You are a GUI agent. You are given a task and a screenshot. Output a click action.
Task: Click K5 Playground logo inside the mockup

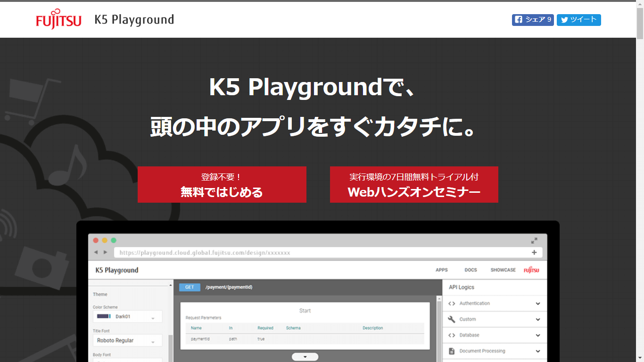pyautogui.click(x=117, y=270)
